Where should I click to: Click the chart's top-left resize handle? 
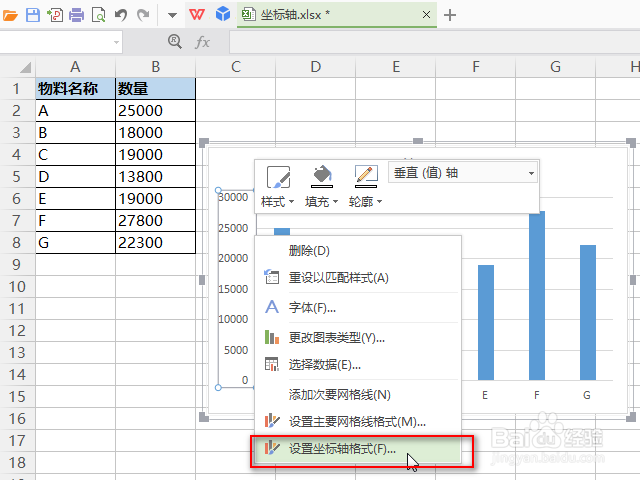click(x=204, y=143)
